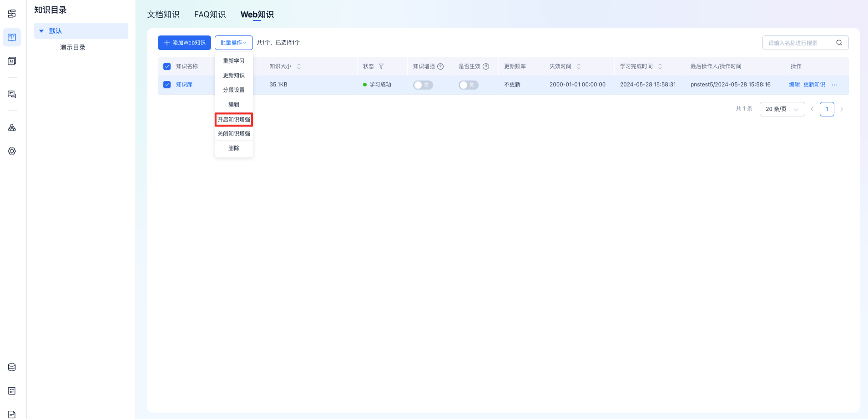Click the filter icon in 状态 column
This screenshot has width=868, height=419.
click(x=381, y=66)
